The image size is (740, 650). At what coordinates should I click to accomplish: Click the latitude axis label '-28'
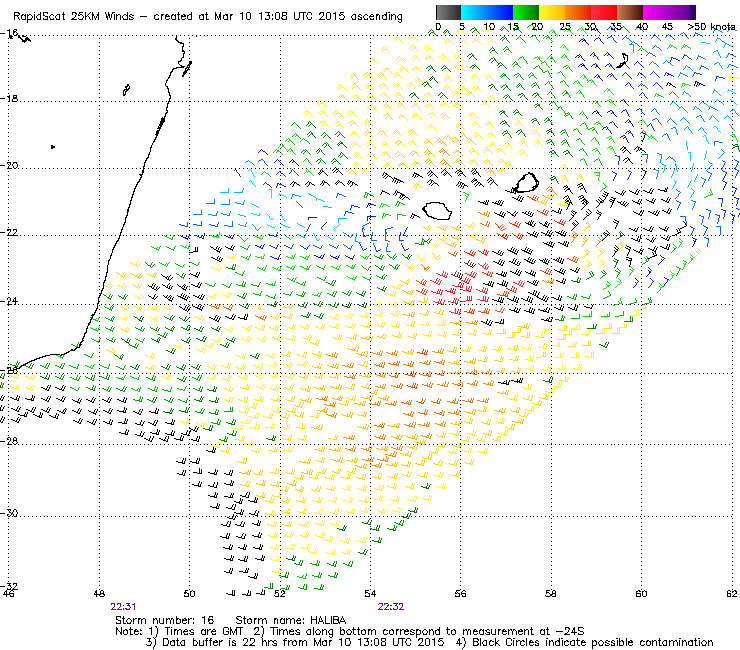(x=9, y=441)
